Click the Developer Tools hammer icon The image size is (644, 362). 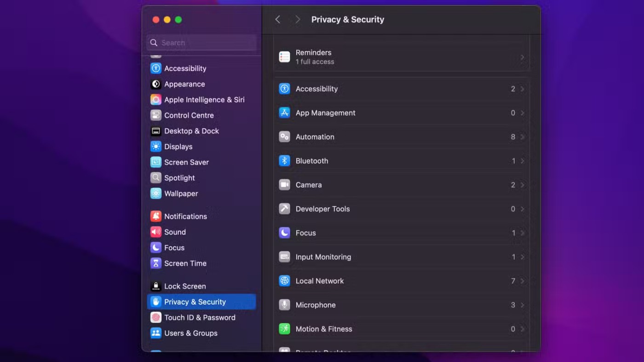284,209
